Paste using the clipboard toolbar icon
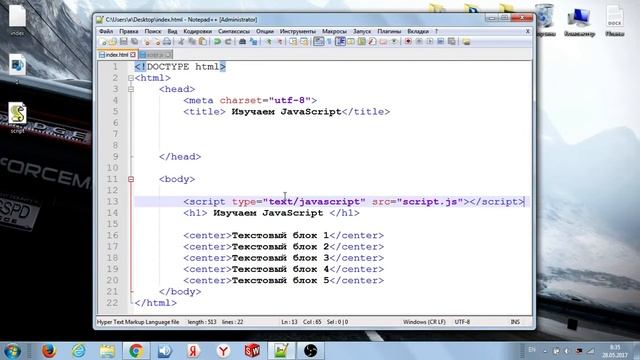Image resolution: width=640 pixels, height=360 pixels. pyautogui.click(x=202, y=42)
